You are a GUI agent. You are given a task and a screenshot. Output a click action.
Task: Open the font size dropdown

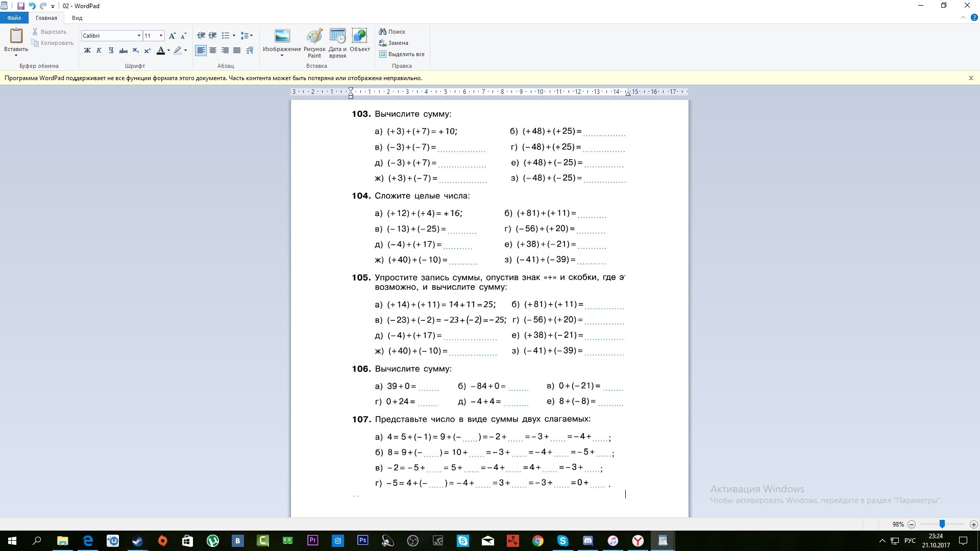tap(161, 36)
